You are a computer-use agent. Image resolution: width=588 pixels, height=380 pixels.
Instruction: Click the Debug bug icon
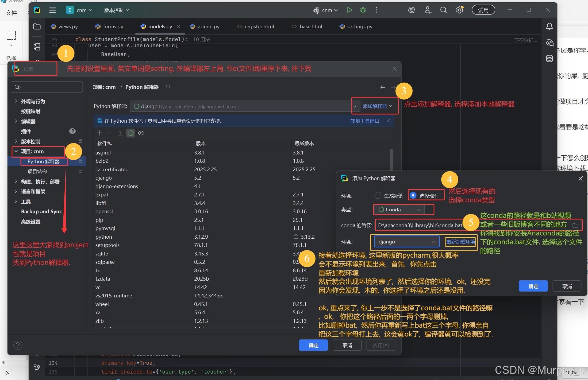(363, 10)
